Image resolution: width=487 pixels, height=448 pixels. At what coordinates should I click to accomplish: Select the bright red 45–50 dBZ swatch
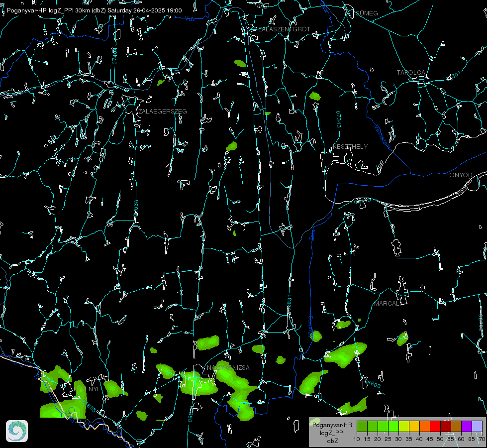coord(435,426)
